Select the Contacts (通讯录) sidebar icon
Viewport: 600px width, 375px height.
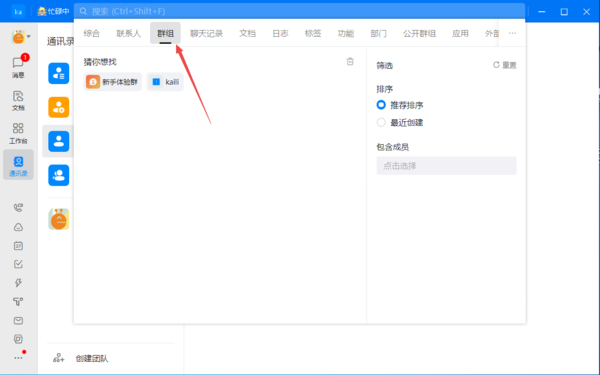click(x=18, y=166)
